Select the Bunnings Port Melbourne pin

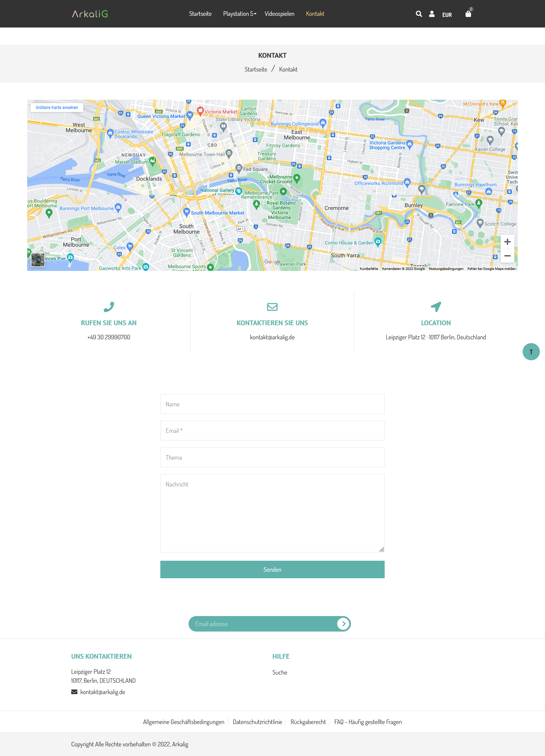click(x=118, y=207)
